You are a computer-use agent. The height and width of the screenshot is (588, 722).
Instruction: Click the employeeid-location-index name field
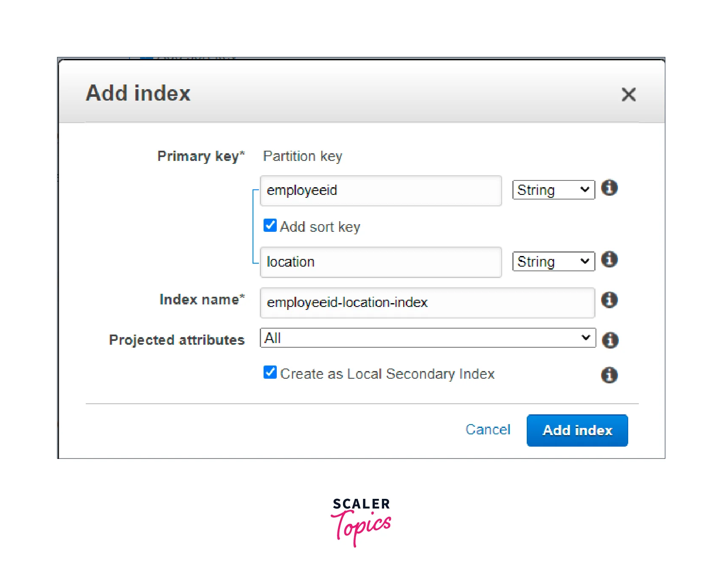pyautogui.click(x=427, y=303)
